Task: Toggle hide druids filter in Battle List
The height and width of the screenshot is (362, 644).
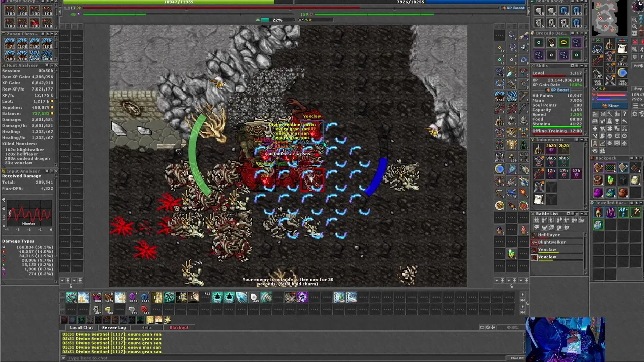Action: tap(559, 220)
